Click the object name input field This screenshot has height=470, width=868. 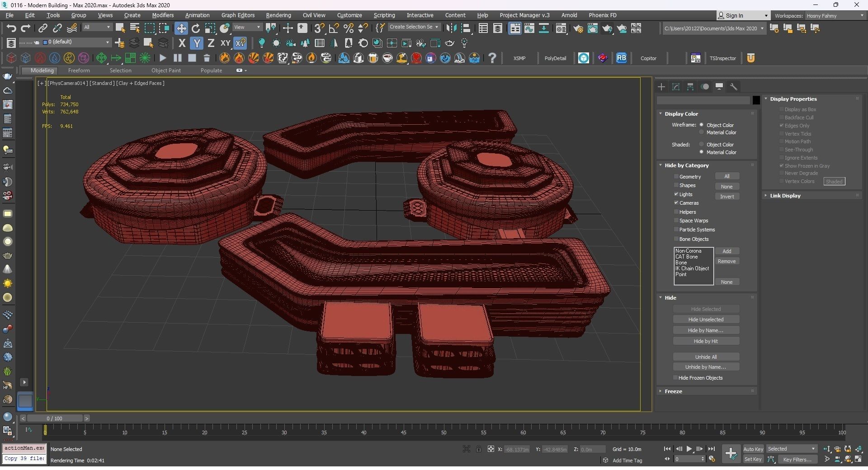coord(703,100)
